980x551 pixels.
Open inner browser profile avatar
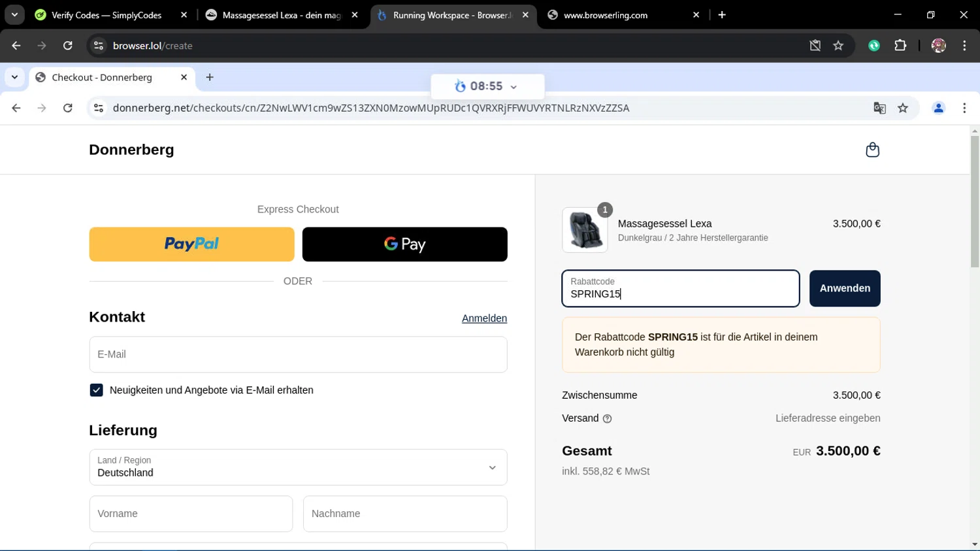(939, 108)
